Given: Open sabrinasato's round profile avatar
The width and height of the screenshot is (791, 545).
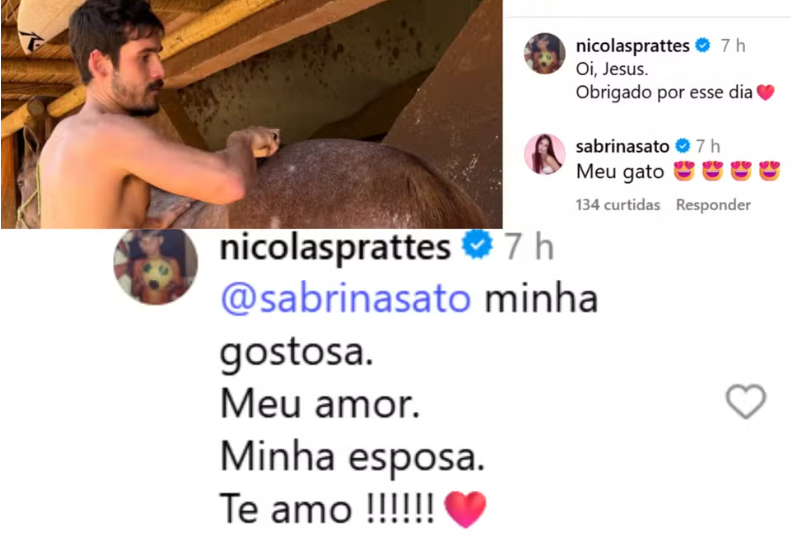Looking at the screenshot, I should point(545,154).
